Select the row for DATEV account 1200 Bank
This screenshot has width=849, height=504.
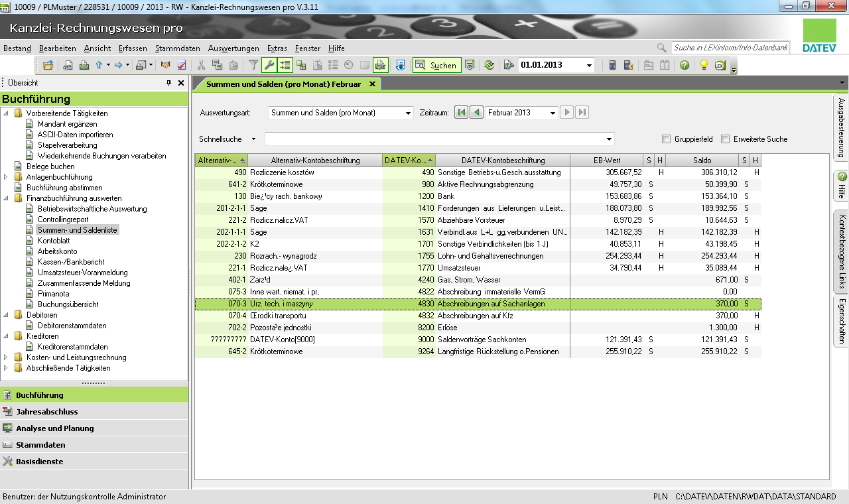click(478, 197)
